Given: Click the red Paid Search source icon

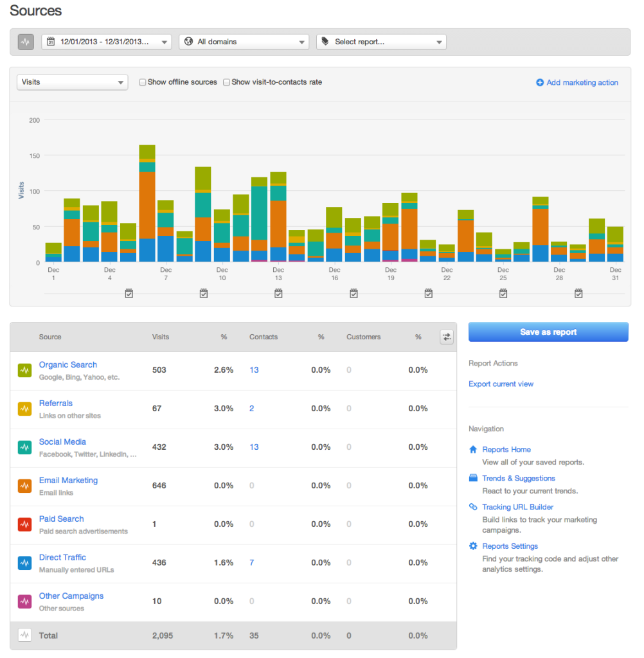Looking at the screenshot, I should click(x=24, y=524).
